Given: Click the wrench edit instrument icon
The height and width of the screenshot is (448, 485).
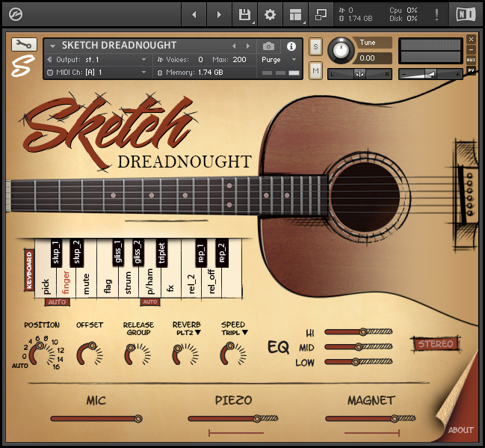Looking at the screenshot, I should click(x=24, y=44).
